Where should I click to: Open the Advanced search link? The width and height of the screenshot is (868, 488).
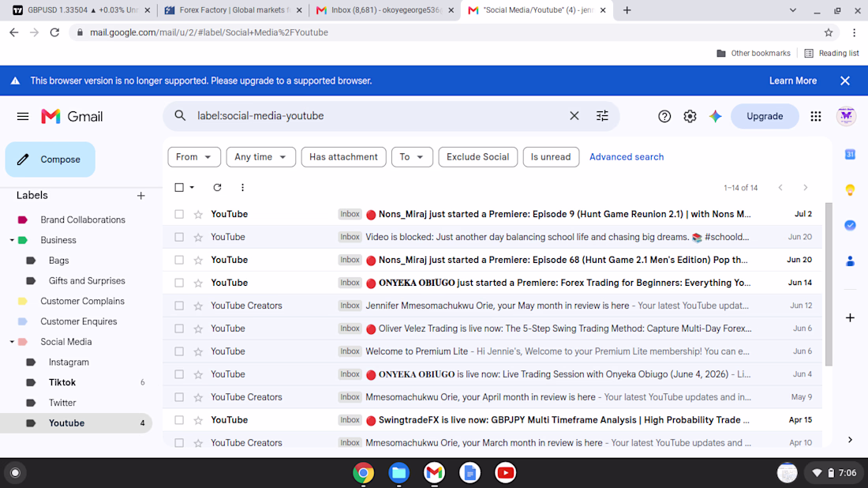[x=626, y=157]
